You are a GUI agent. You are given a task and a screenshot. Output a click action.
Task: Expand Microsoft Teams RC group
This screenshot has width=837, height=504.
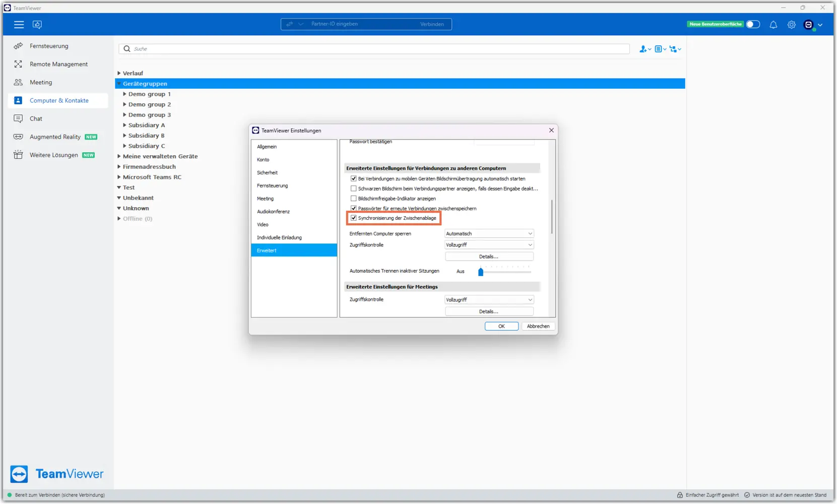[x=119, y=177]
